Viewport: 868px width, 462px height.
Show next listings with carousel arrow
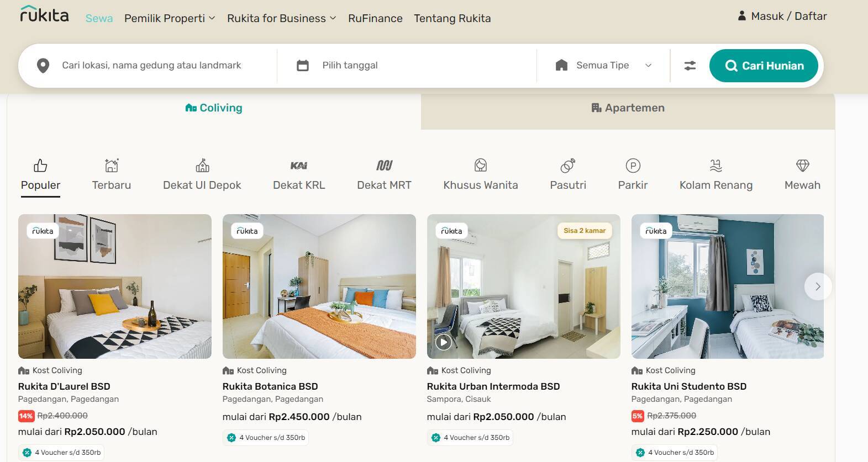[818, 286]
